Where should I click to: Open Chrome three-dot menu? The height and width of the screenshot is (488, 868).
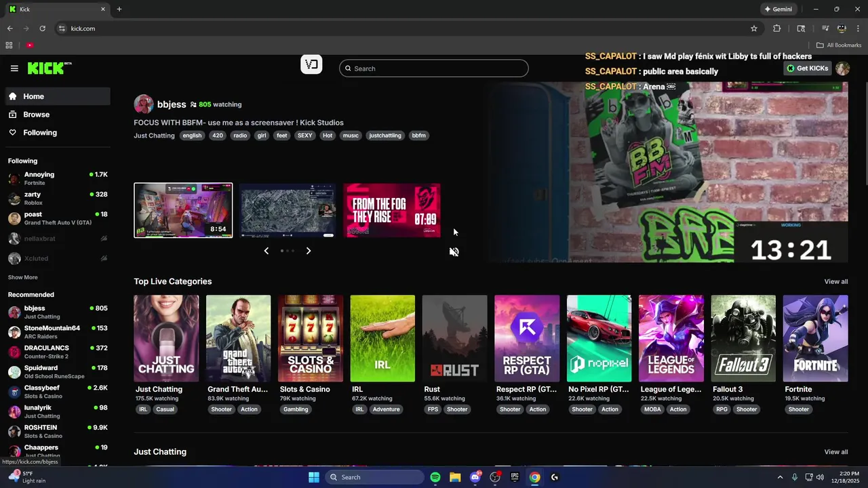[858, 28]
